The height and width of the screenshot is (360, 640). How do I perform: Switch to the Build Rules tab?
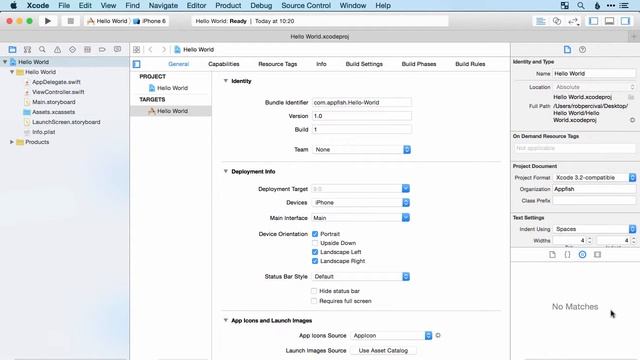470,64
